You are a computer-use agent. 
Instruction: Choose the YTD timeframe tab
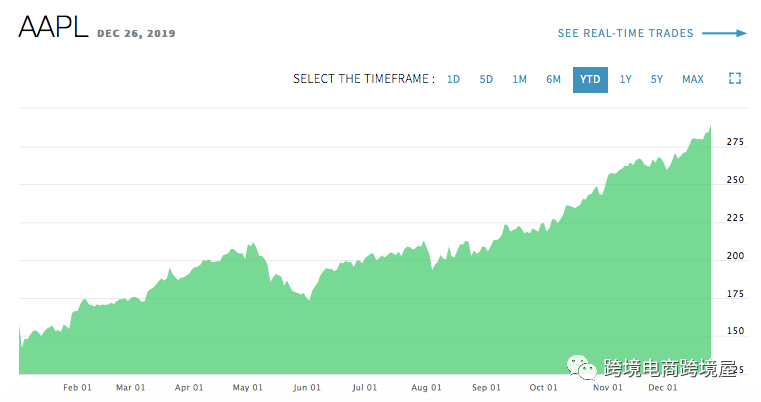[x=590, y=80]
